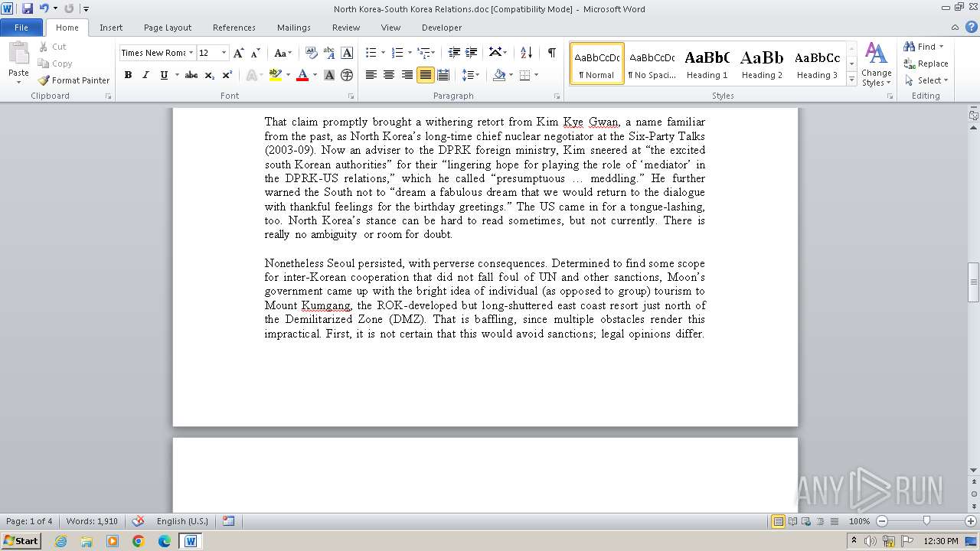Switch to Full Screen Reading view
The image size is (980, 551).
click(792, 521)
